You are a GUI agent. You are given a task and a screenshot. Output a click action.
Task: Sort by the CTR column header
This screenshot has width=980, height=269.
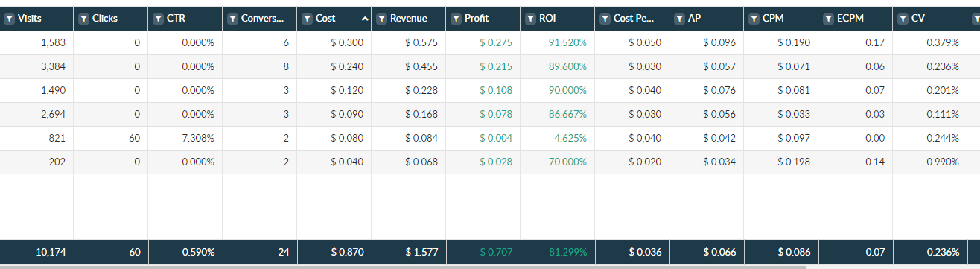pos(176,19)
